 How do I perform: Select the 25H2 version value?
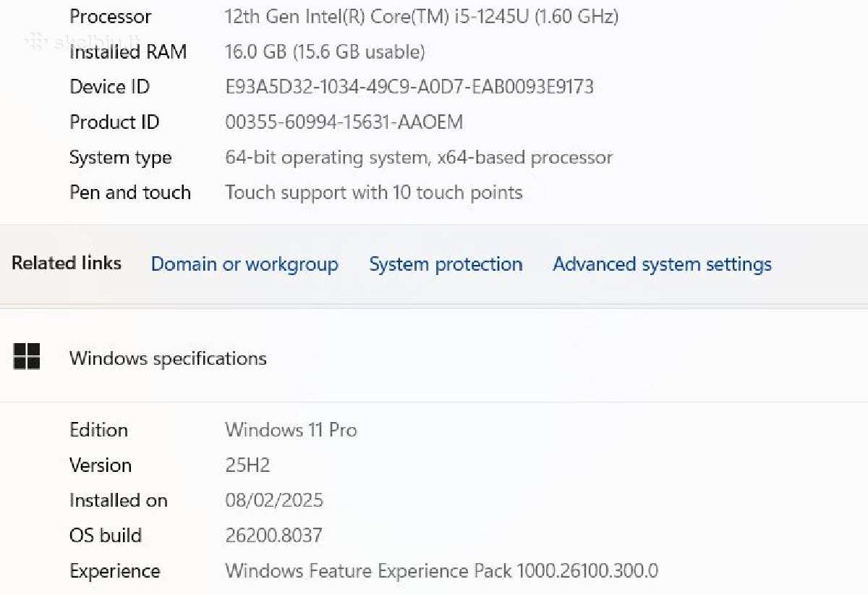[x=247, y=465]
